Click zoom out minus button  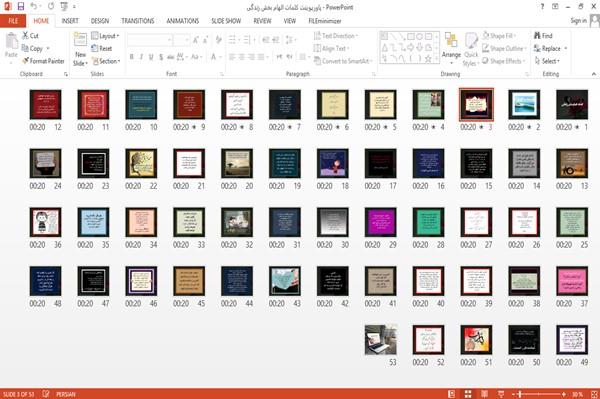click(514, 394)
